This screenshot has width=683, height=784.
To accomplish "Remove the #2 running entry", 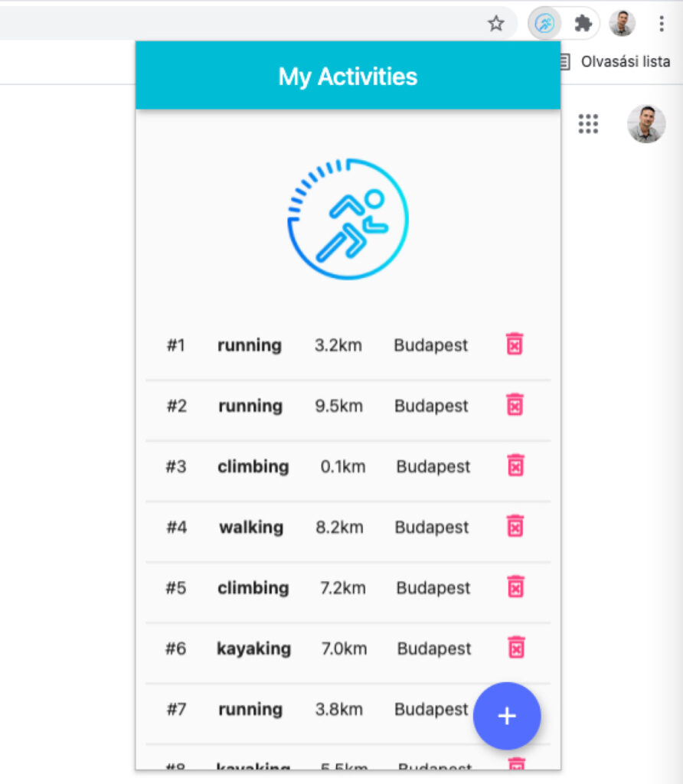I will coord(514,404).
